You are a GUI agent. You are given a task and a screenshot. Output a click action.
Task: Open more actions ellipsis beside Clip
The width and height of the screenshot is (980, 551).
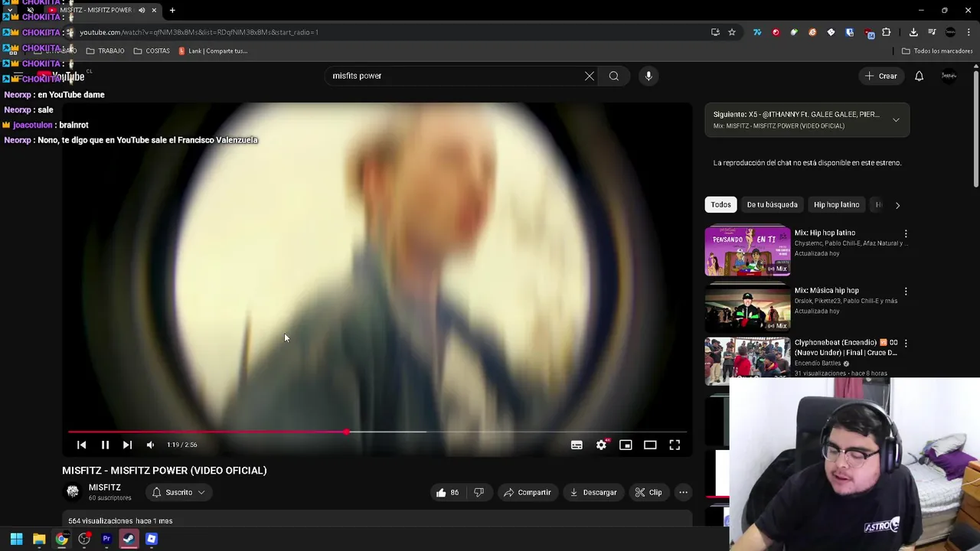pyautogui.click(x=684, y=493)
